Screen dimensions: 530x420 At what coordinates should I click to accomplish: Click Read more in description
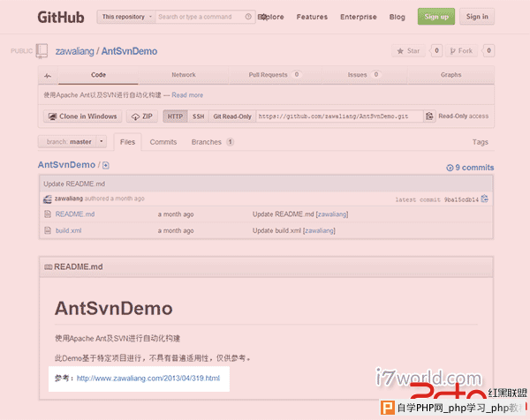point(187,95)
